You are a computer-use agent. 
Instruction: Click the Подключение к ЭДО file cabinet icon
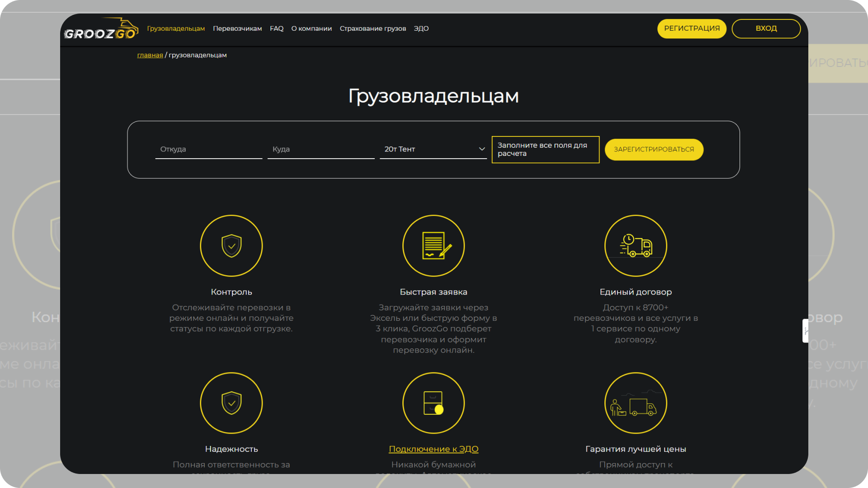pos(434,403)
